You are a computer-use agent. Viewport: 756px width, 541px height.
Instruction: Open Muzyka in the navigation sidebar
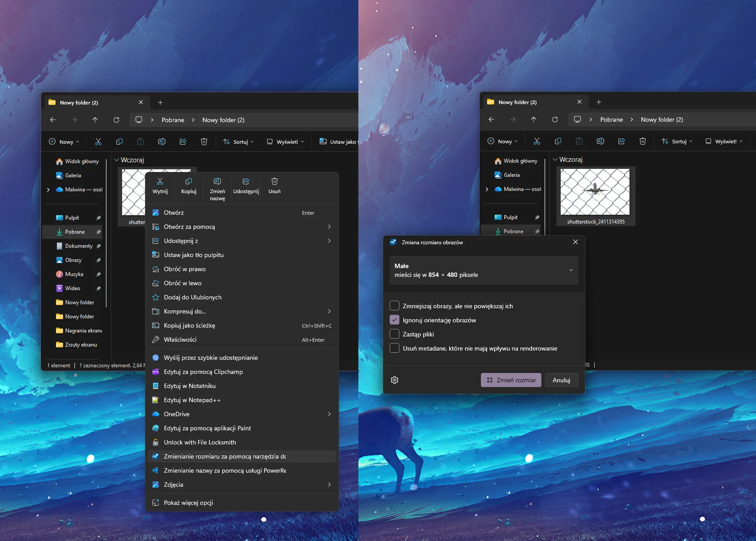74,274
